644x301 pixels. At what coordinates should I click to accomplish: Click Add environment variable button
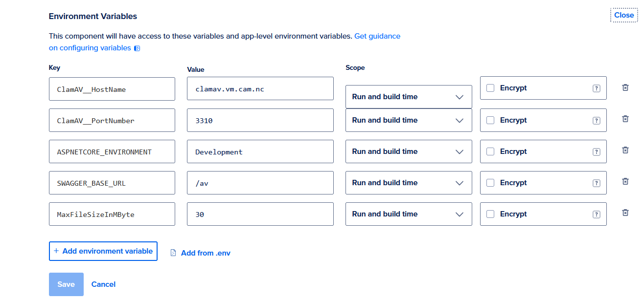[x=103, y=251]
